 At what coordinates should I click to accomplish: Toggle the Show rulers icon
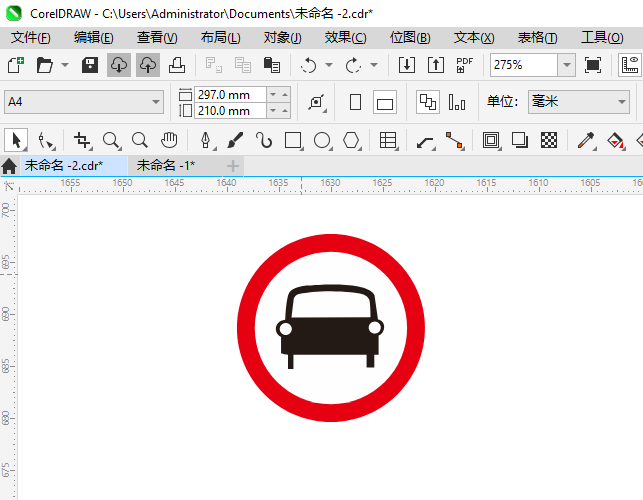630,65
